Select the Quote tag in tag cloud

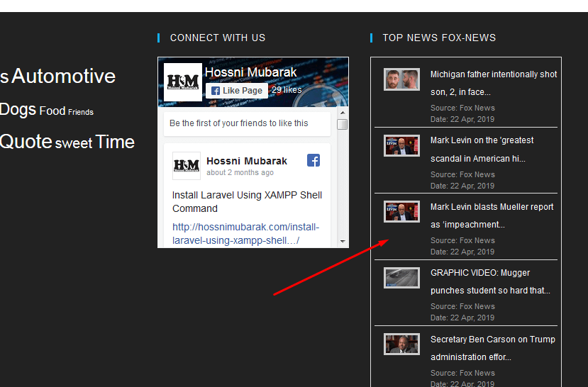coord(26,142)
